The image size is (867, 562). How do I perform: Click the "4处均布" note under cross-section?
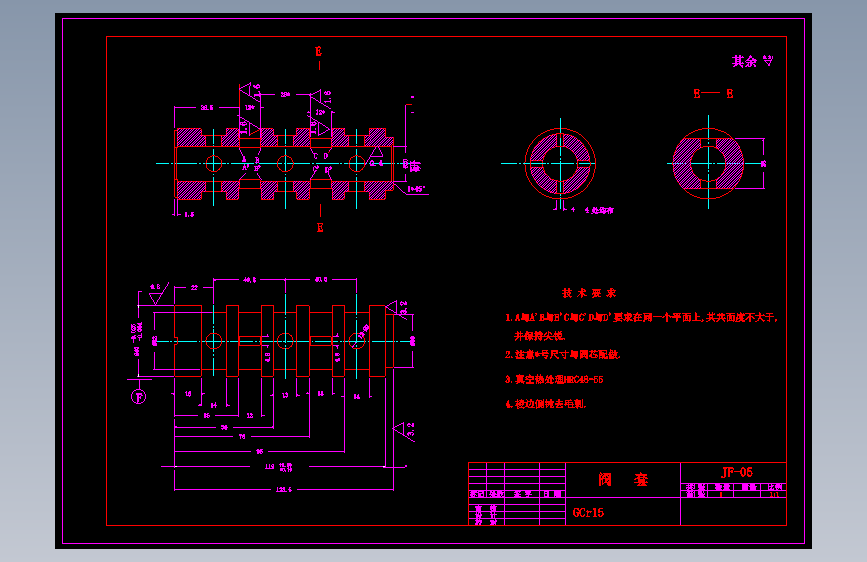tap(599, 210)
